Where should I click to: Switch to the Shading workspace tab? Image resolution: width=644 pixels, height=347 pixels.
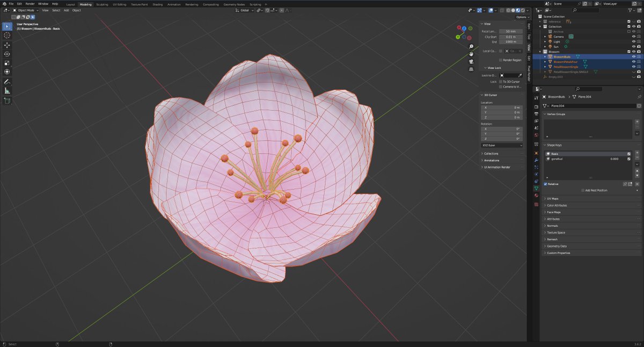click(157, 4)
